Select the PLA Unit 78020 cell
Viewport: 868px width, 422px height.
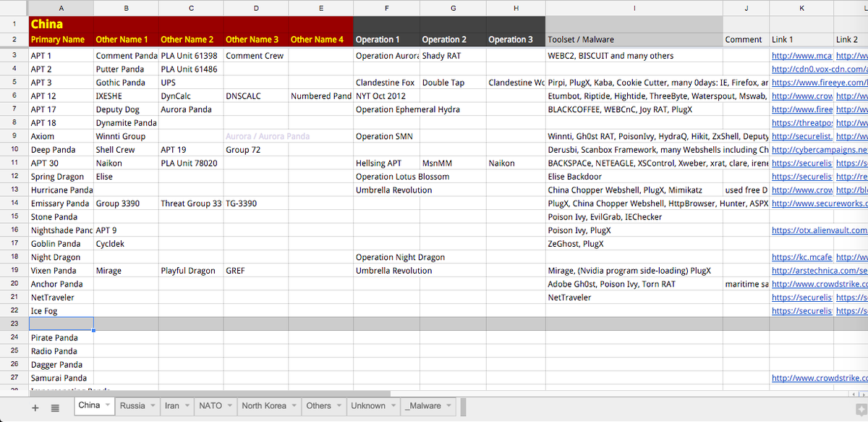pyautogui.click(x=191, y=163)
